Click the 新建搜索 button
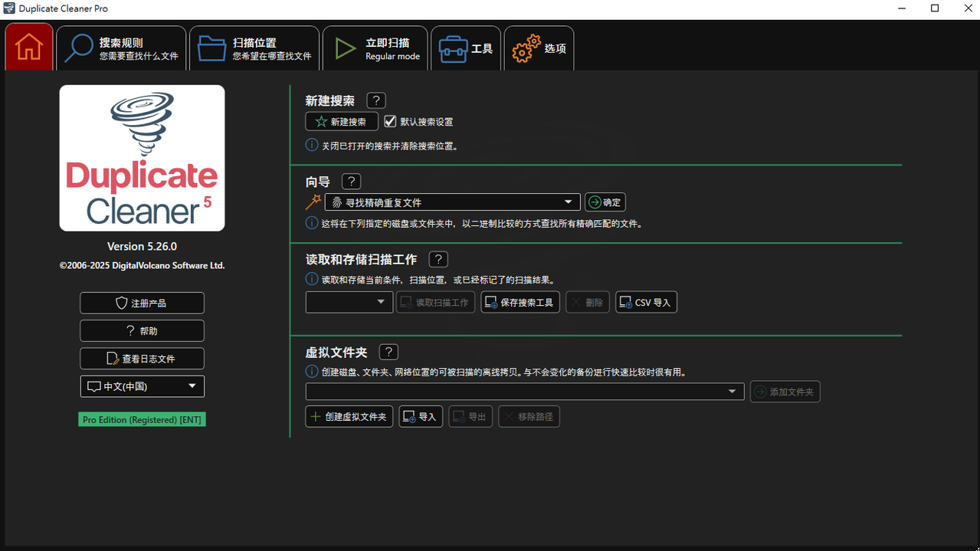This screenshot has height=551, width=980. [342, 122]
